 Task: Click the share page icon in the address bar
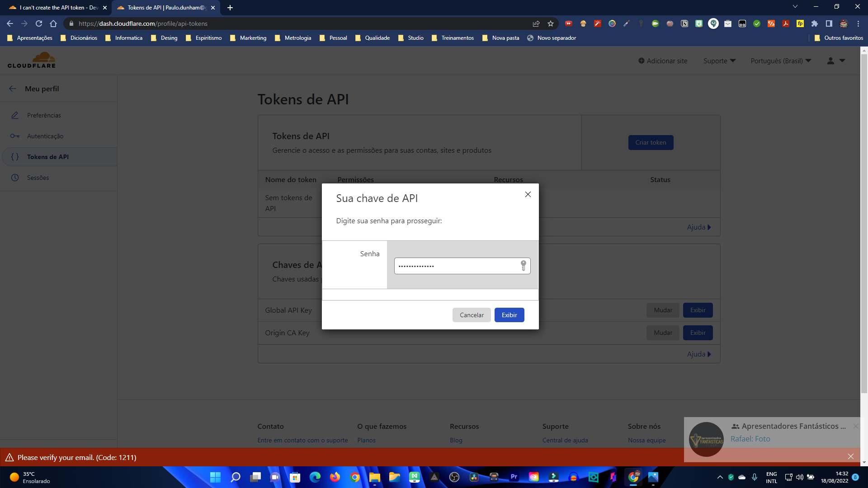(536, 23)
